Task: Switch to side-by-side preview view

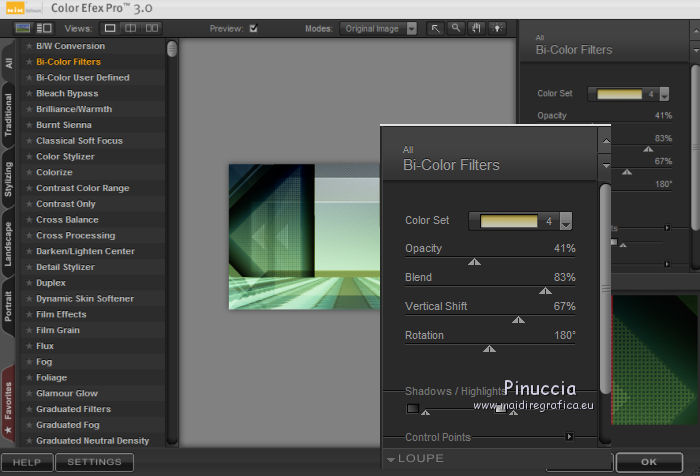Action: click(154, 29)
